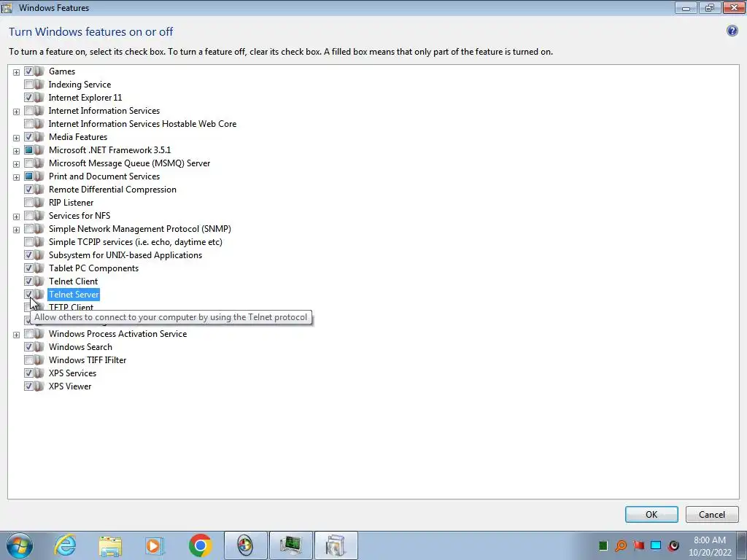This screenshot has height=560, width=747.
Task: Dismiss the dialog with Cancel
Action: coord(712,514)
